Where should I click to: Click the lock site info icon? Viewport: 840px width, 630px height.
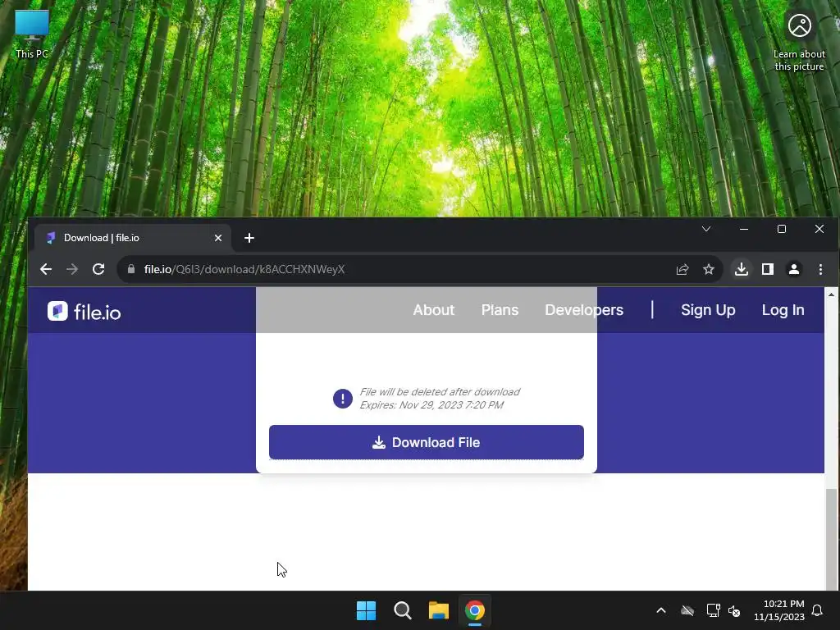[x=131, y=269]
